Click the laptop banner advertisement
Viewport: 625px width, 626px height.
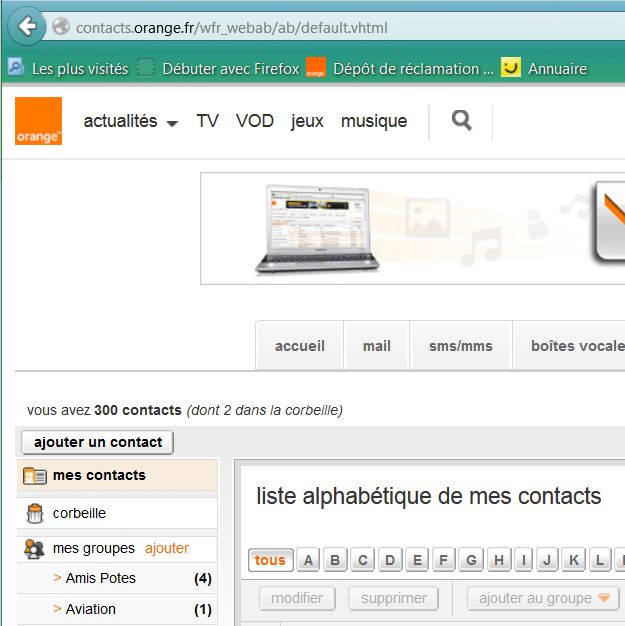tap(413, 229)
